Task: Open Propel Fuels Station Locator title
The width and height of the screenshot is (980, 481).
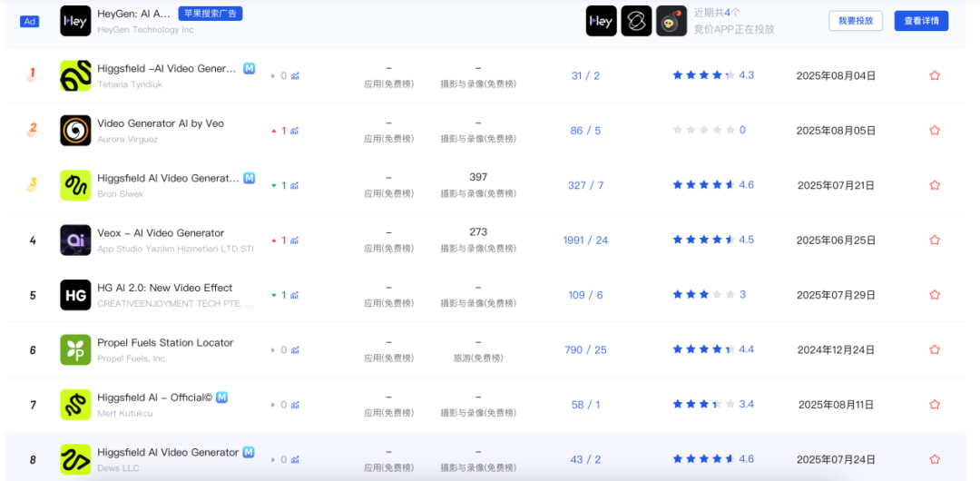Action: point(166,342)
